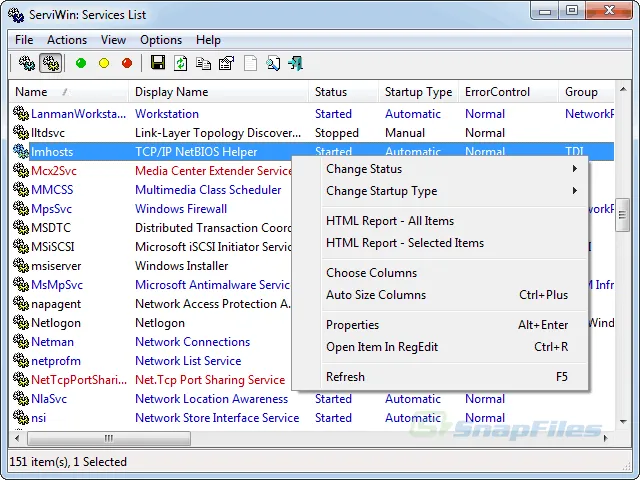Sort by the Status column header
The height and width of the screenshot is (480, 640).
(x=344, y=92)
